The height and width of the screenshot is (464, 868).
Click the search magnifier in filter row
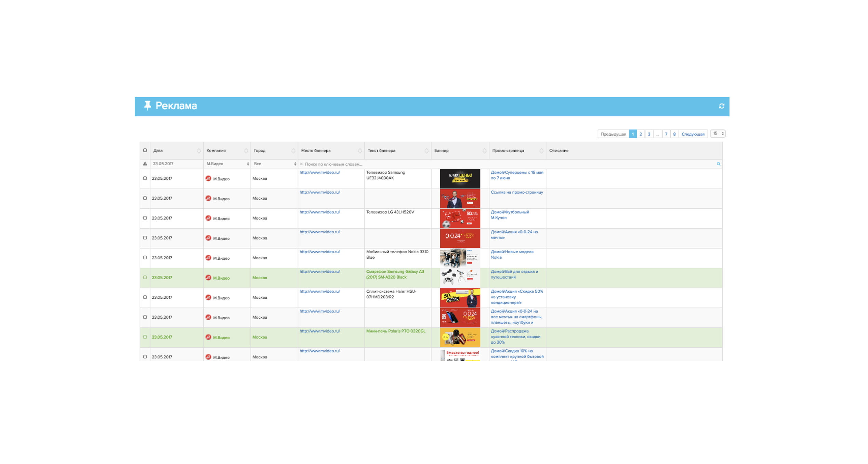[719, 164]
